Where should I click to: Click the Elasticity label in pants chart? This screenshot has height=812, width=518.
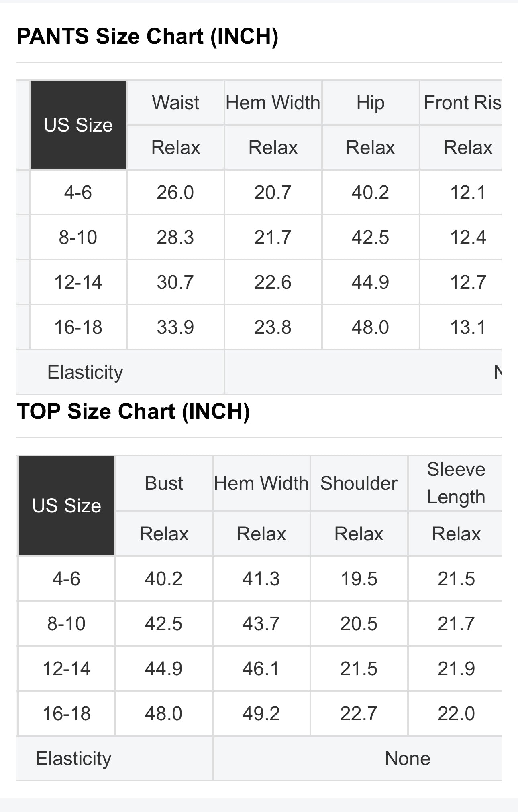tap(85, 372)
